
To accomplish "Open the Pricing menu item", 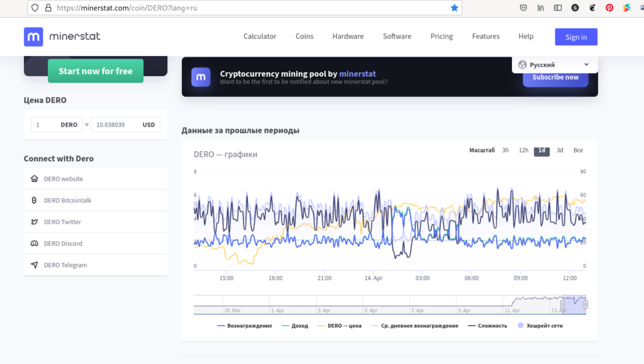I will (x=441, y=36).
